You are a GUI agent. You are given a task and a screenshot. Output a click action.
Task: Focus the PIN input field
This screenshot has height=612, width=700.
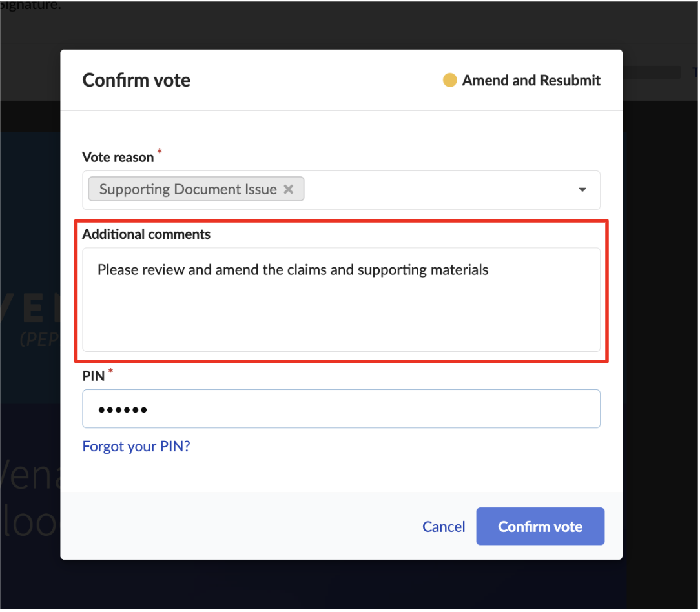[341, 409]
